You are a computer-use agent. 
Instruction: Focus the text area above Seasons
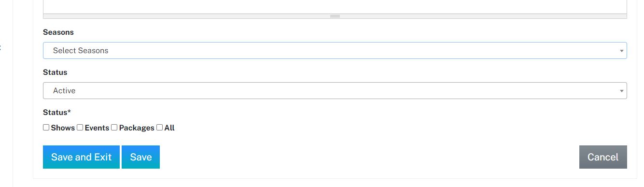tap(335, 6)
